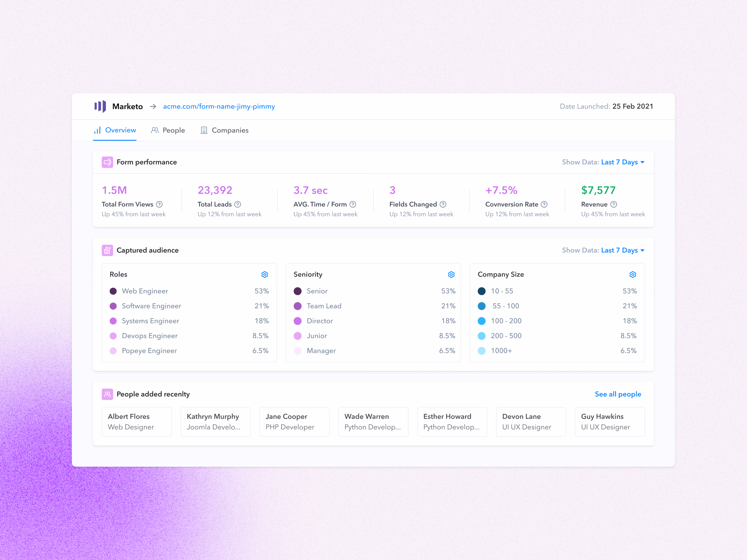Click the Director color dot
Viewport: 747px width, 560px height.
pyautogui.click(x=298, y=321)
